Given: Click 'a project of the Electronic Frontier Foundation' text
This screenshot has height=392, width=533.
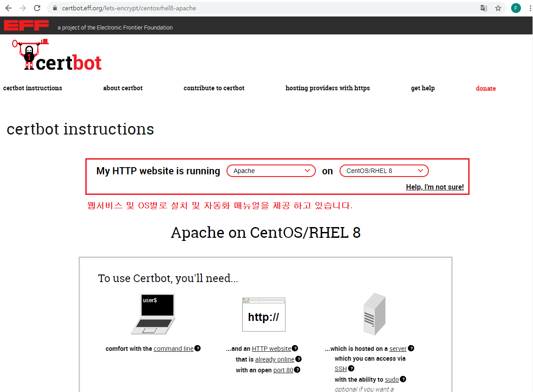Looking at the screenshot, I should pos(115,28).
